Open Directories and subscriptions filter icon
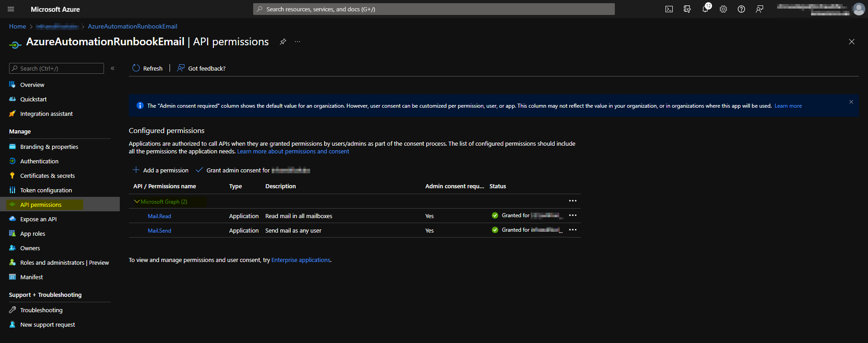This screenshot has height=343, width=868. [687, 9]
